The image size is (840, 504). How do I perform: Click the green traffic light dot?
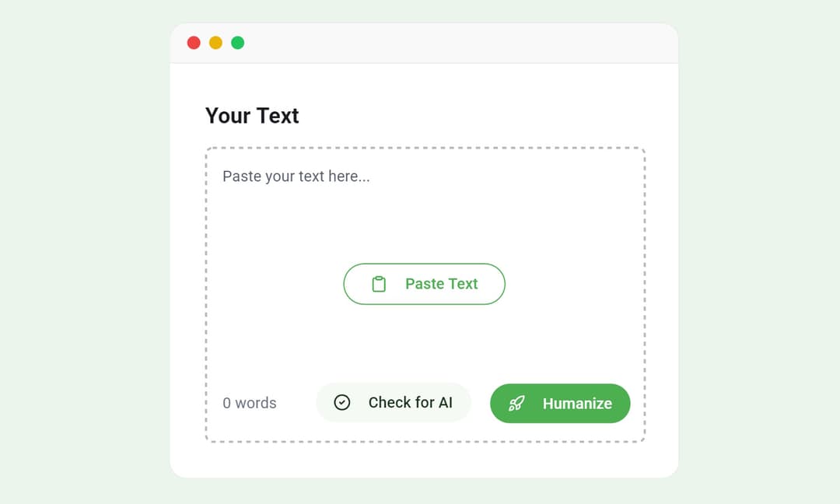pos(238,43)
